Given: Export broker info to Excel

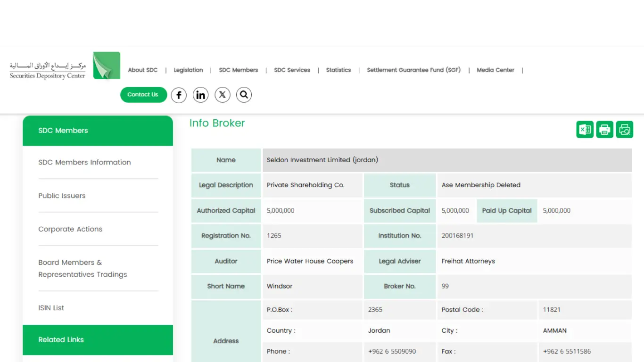Looking at the screenshot, I should 585,130.
